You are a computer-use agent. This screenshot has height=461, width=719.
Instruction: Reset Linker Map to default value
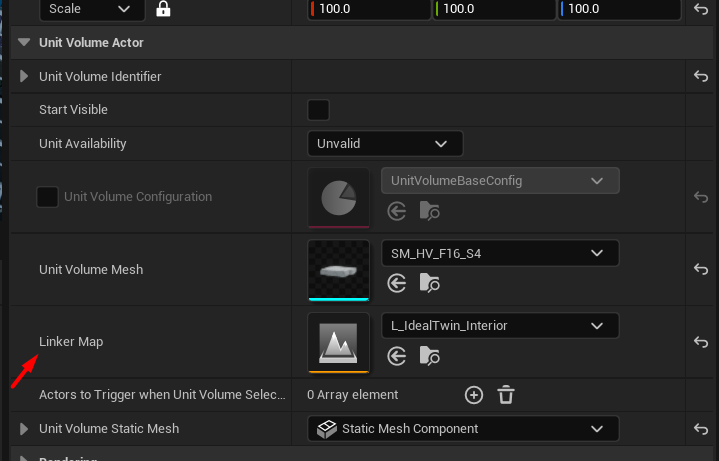coord(701,341)
